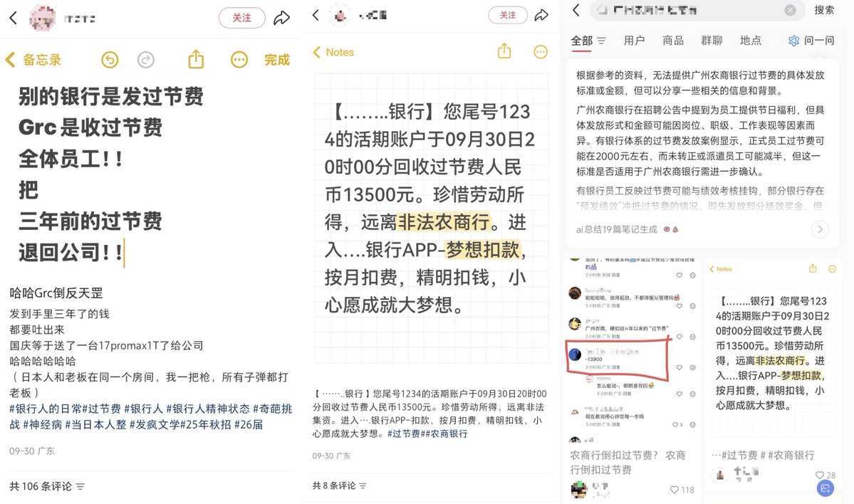The width and height of the screenshot is (854, 504).
Task: Open the middle post author's avatar
Action: (x=340, y=16)
